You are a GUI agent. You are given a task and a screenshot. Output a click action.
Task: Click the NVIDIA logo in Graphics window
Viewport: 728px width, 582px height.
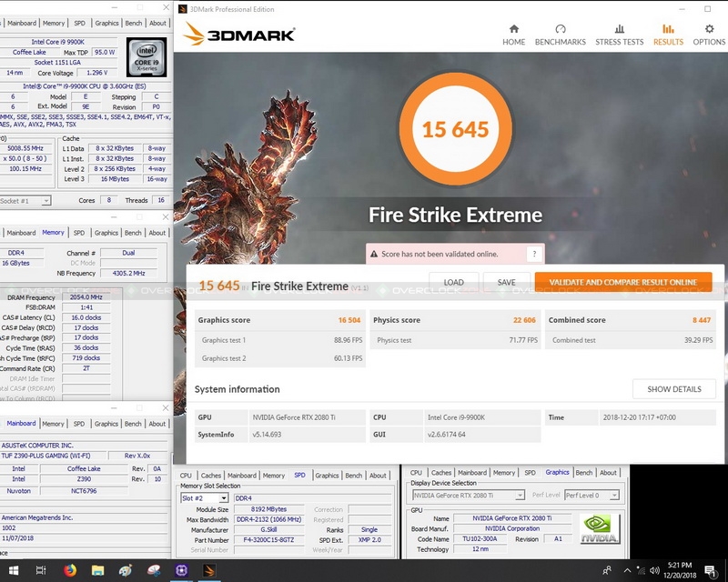point(600,529)
